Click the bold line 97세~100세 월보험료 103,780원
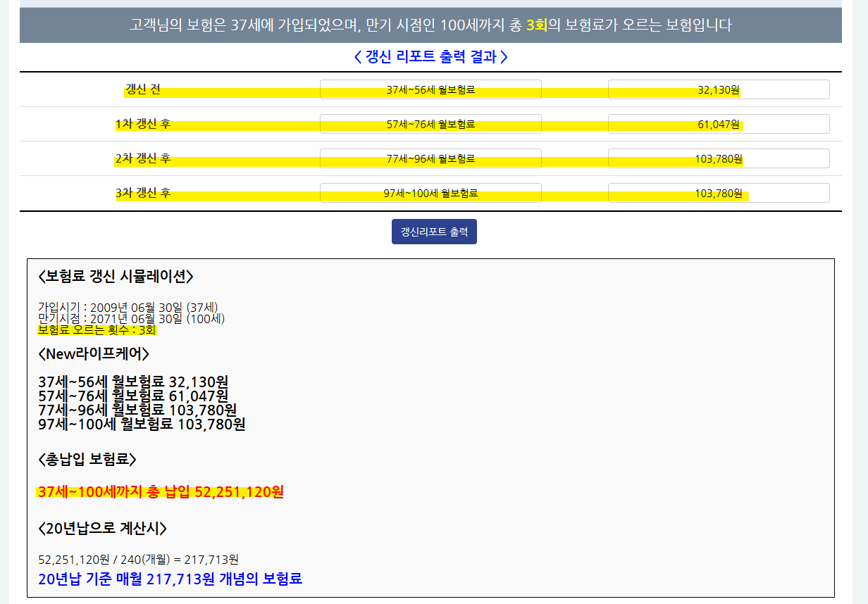Viewport: 868px width, 604px height. 142,424
